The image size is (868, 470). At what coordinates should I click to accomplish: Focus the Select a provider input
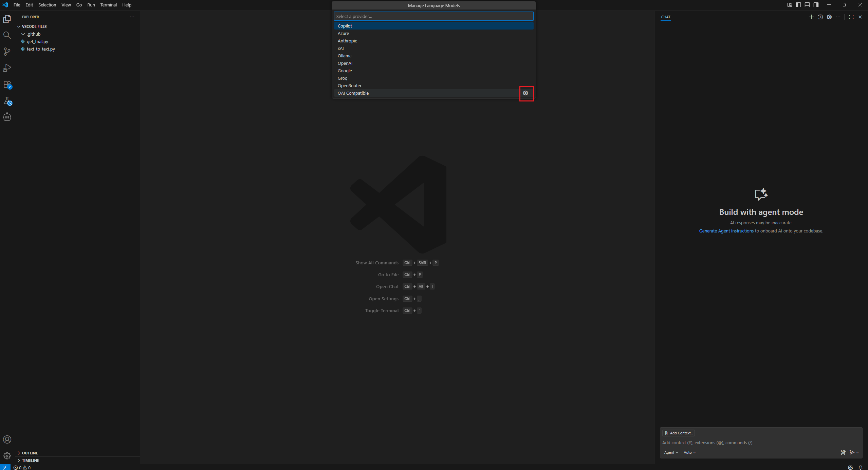click(x=433, y=16)
